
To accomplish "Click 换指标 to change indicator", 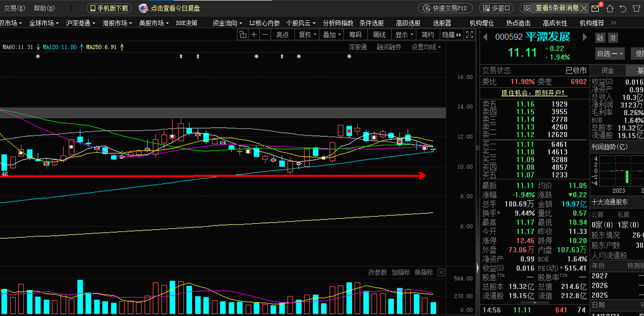I will (x=423, y=272).
